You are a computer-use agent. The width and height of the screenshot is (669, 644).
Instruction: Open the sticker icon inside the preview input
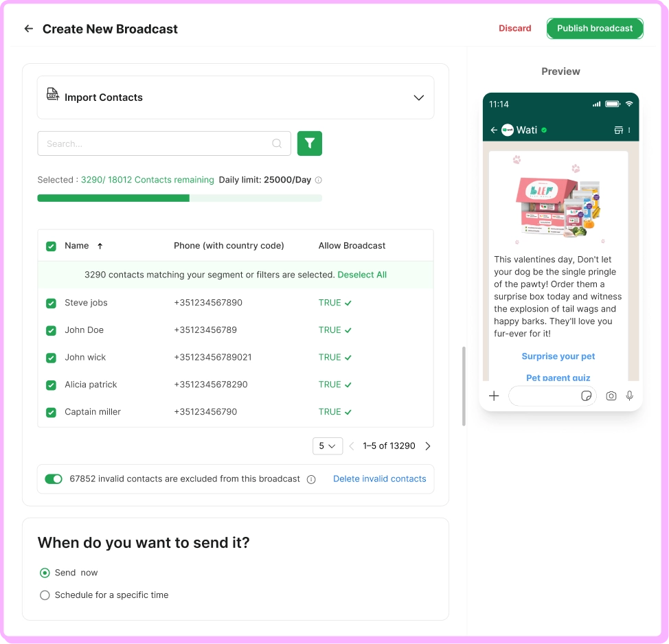(x=586, y=395)
